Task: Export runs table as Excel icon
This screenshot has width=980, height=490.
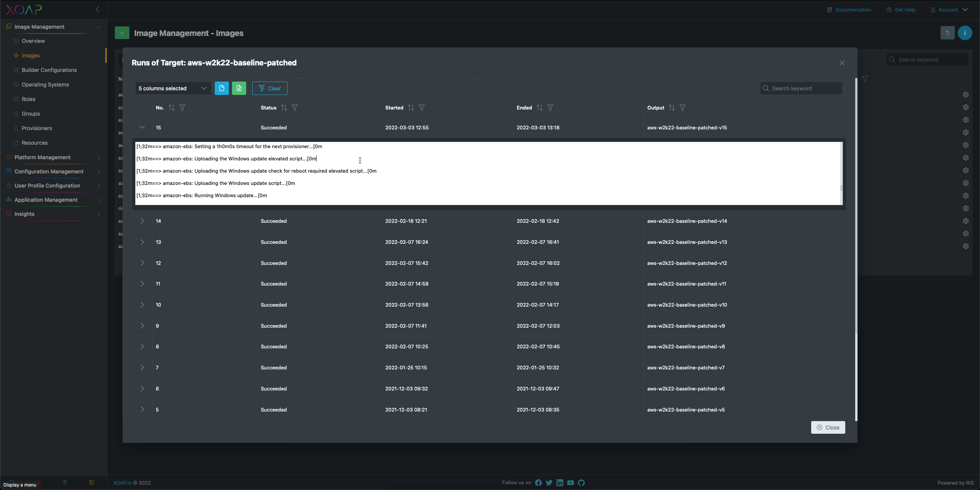Action: (x=239, y=88)
